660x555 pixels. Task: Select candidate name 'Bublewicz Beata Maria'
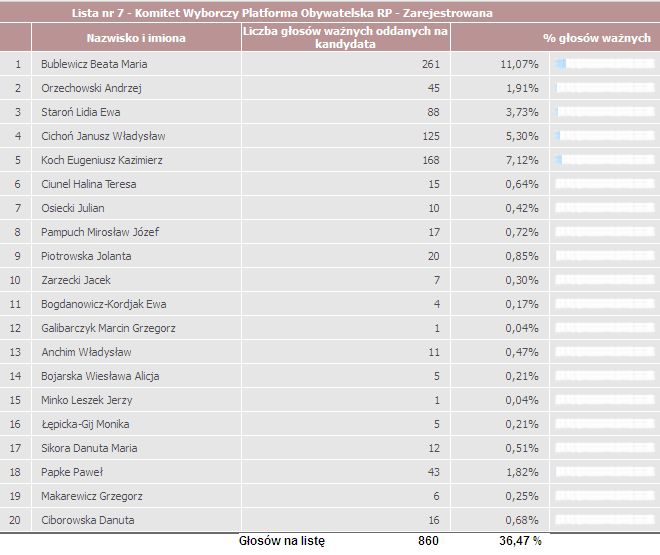[94, 64]
